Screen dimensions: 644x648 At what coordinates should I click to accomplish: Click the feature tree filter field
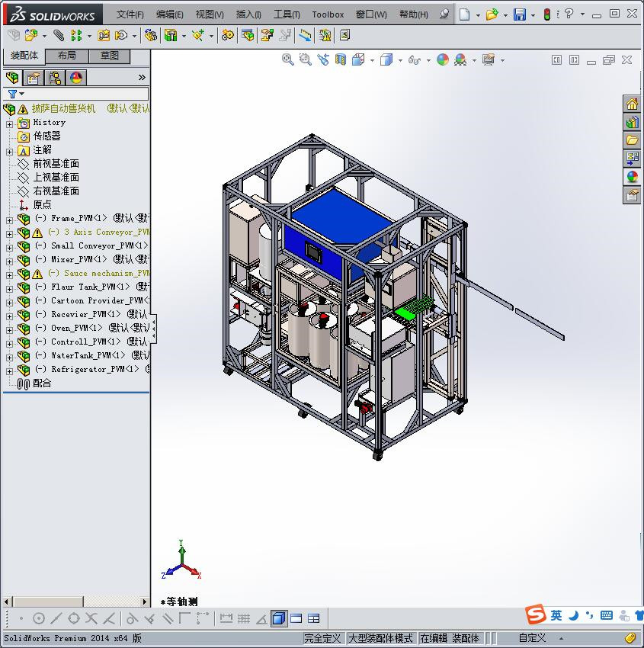click(76, 94)
